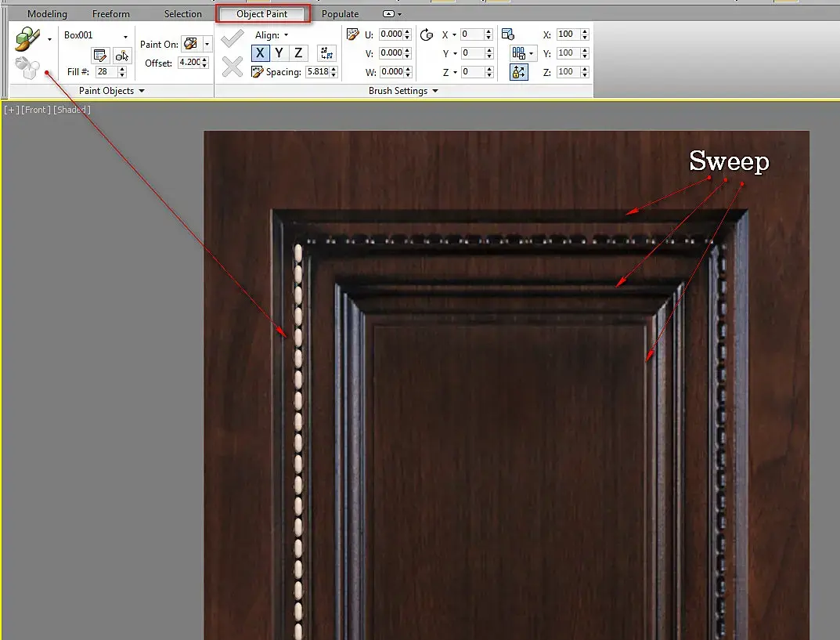Image resolution: width=840 pixels, height=640 pixels.
Task: Toggle the Z align axis button
Action: click(298, 53)
